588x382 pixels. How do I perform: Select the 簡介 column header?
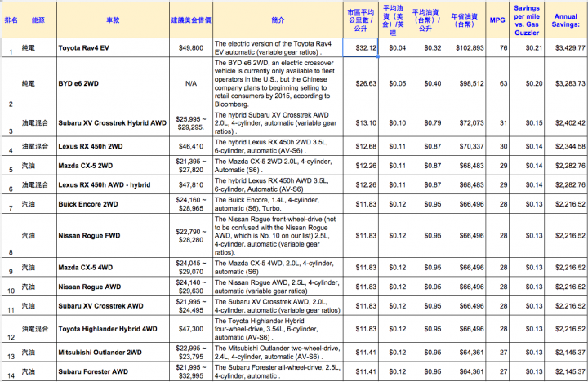click(278, 20)
